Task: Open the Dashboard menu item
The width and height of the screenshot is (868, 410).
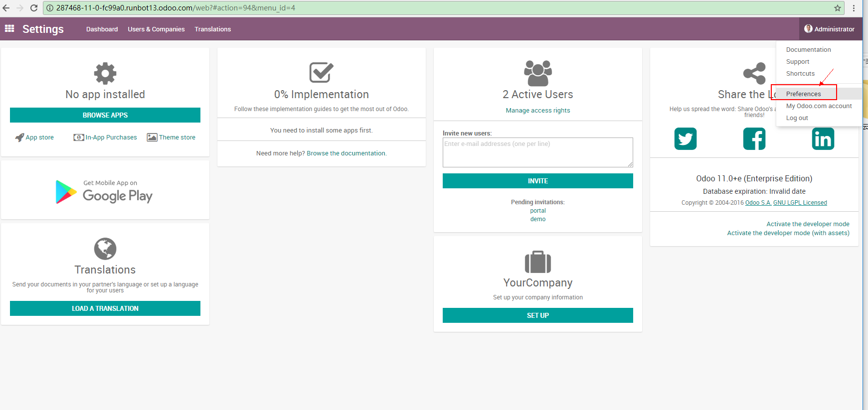Action: pyautogui.click(x=102, y=29)
